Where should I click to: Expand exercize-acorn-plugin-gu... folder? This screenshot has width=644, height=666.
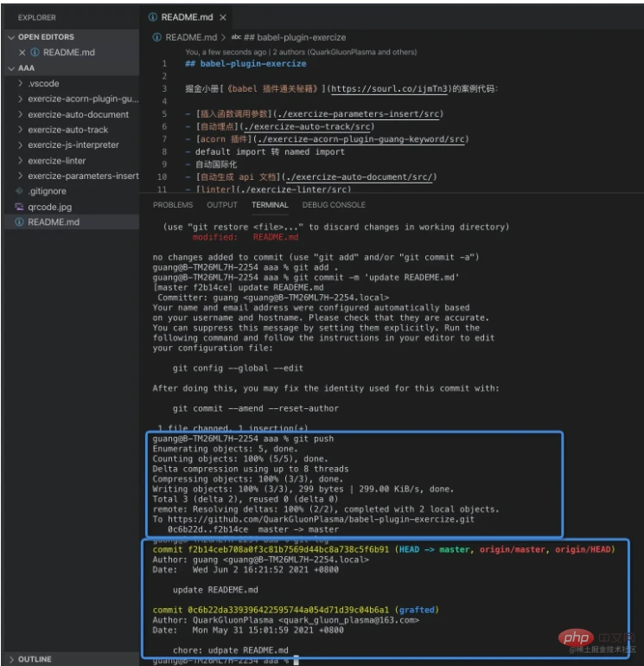[20, 99]
